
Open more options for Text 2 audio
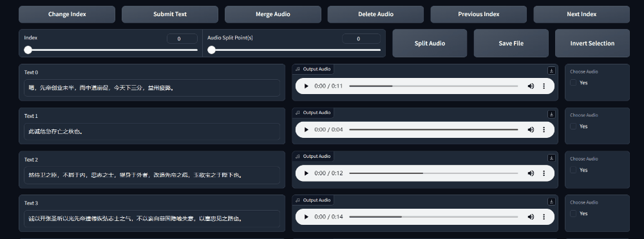pos(544,173)
